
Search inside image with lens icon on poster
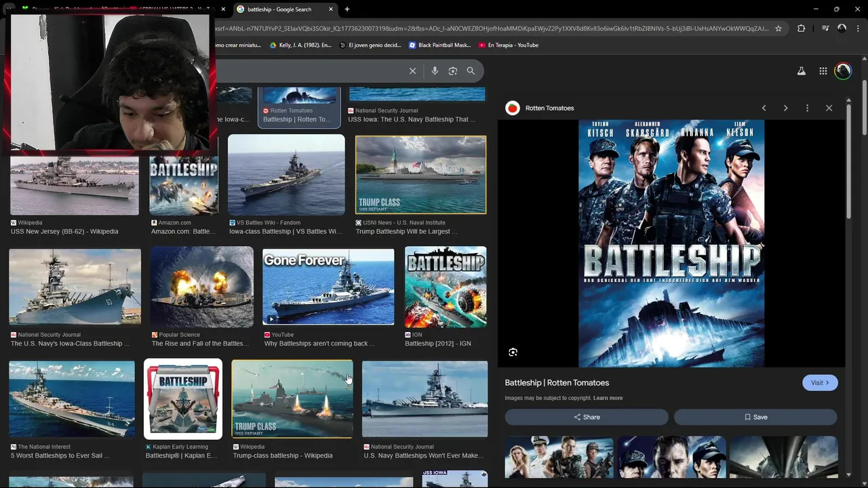coord(513,352)
